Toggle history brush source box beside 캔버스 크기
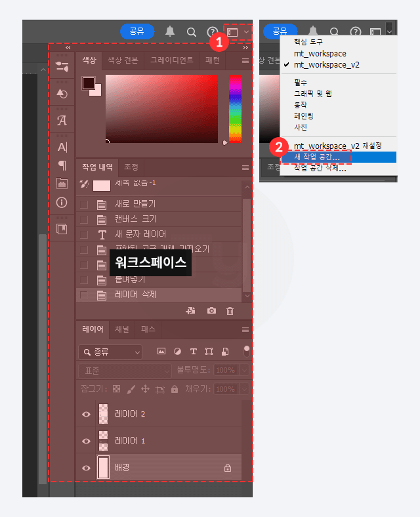Image resolution: width=420 pixels, height=517 pixels. [x=84, y=220]
